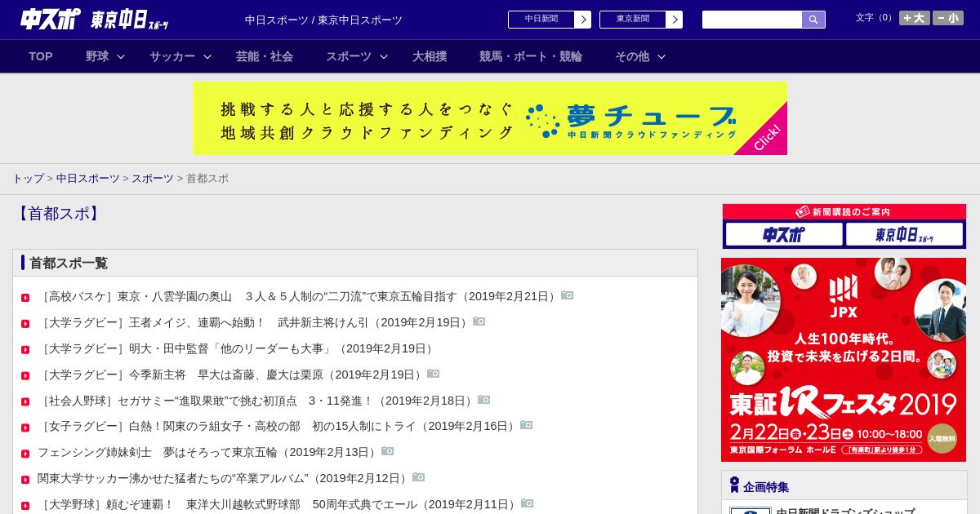This screenshot has height=514, width=980.
Task: Expand the スポーツ menu chevron
Action: pyautogui.click(x=384, y=56)
